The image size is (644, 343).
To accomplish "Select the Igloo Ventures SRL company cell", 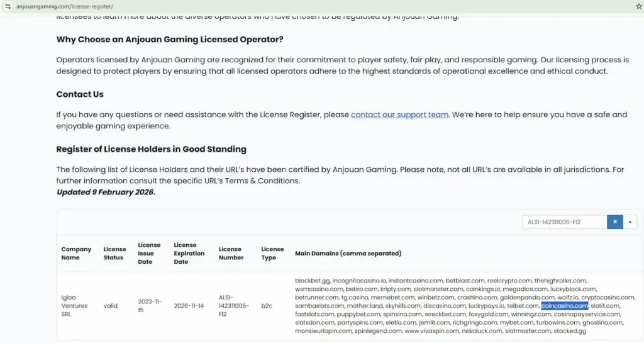I will (x=74, y=306).
